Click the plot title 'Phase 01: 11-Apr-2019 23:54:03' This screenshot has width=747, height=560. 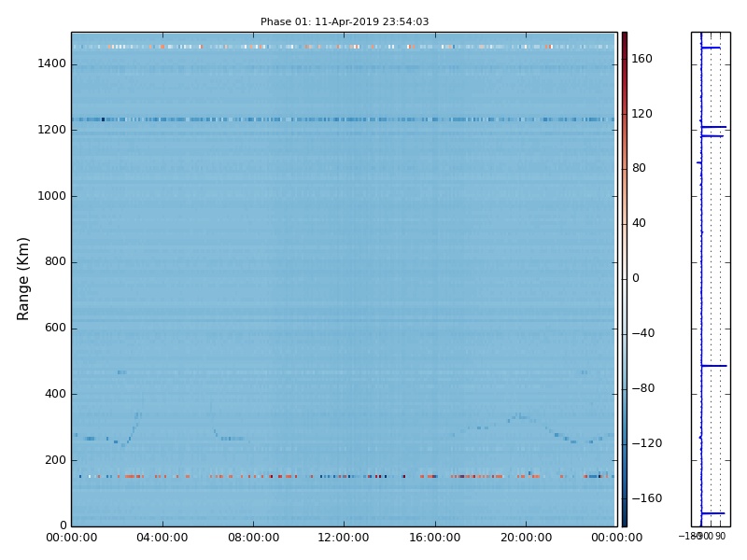(x=345, y=21)
